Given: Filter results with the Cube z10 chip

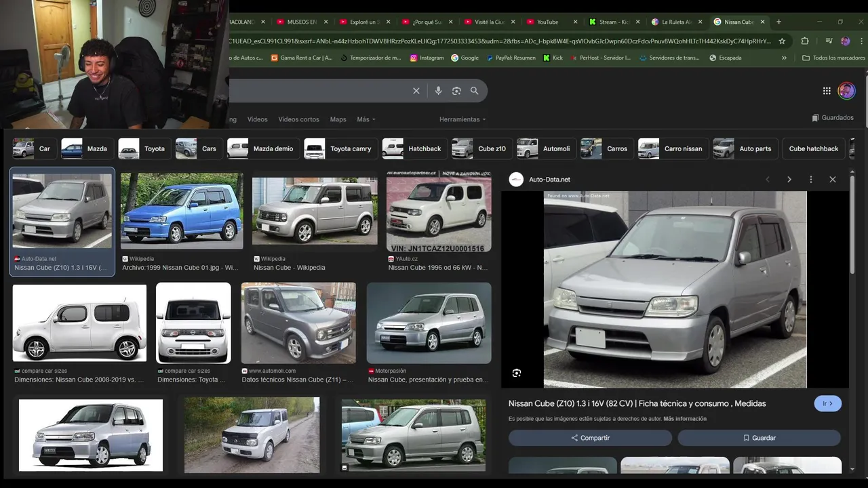Looking at the screenshot, I should [481, 148].
